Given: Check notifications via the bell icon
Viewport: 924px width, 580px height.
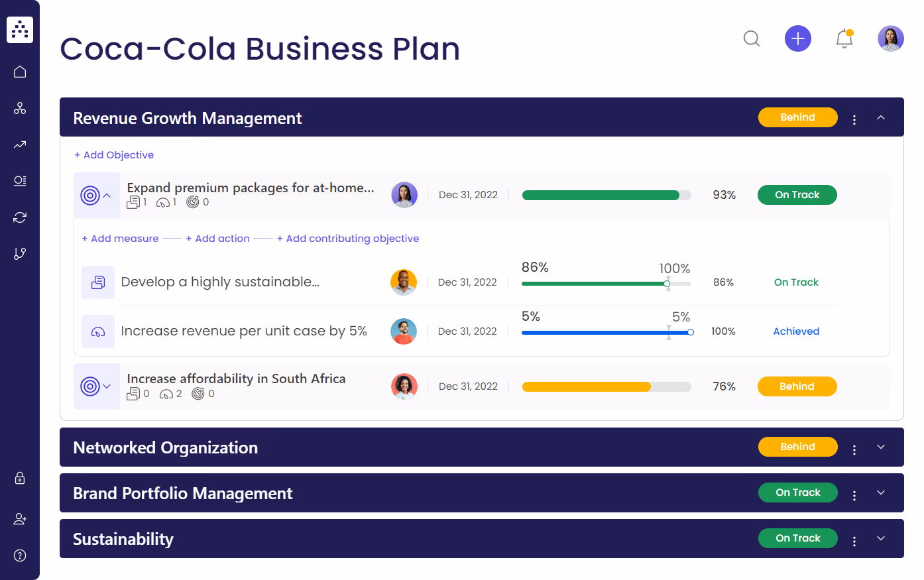Looking at the screenshot, I should tap(844, 40).
